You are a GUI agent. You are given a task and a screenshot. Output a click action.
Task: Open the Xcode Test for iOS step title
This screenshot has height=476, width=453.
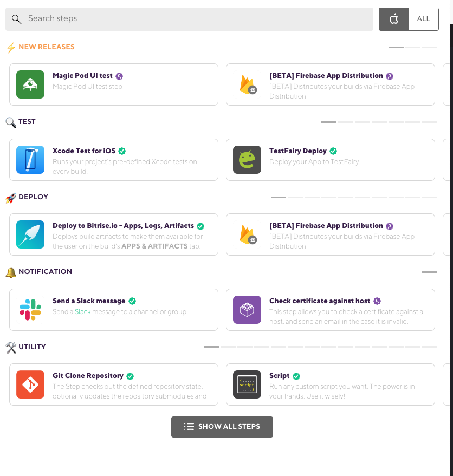[84, 151]
